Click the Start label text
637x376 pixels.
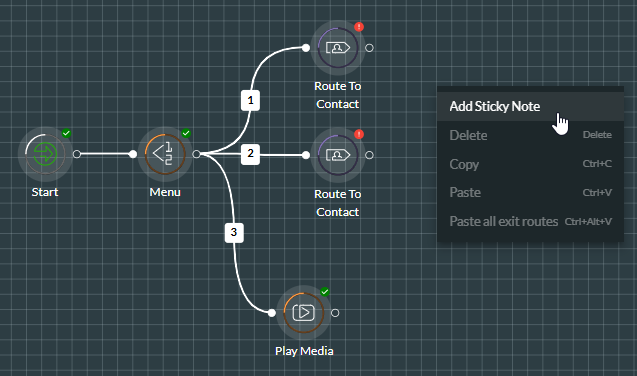(45, 192)
